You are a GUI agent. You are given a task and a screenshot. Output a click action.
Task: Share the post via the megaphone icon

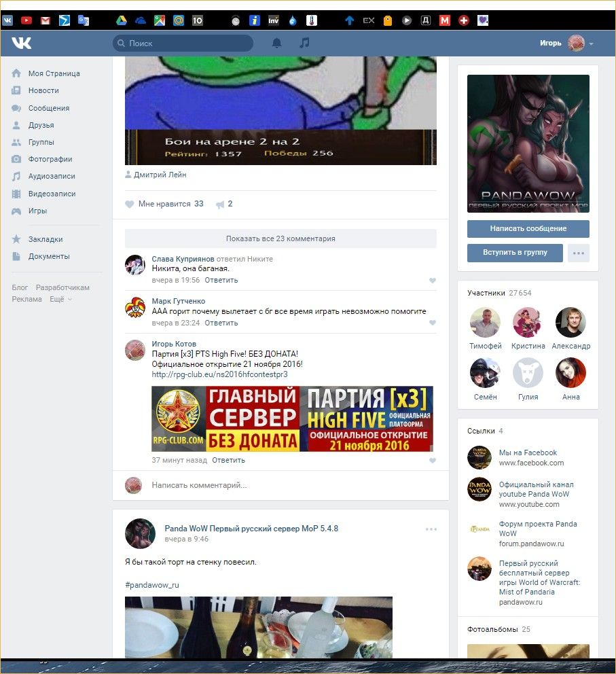(220, 205)
